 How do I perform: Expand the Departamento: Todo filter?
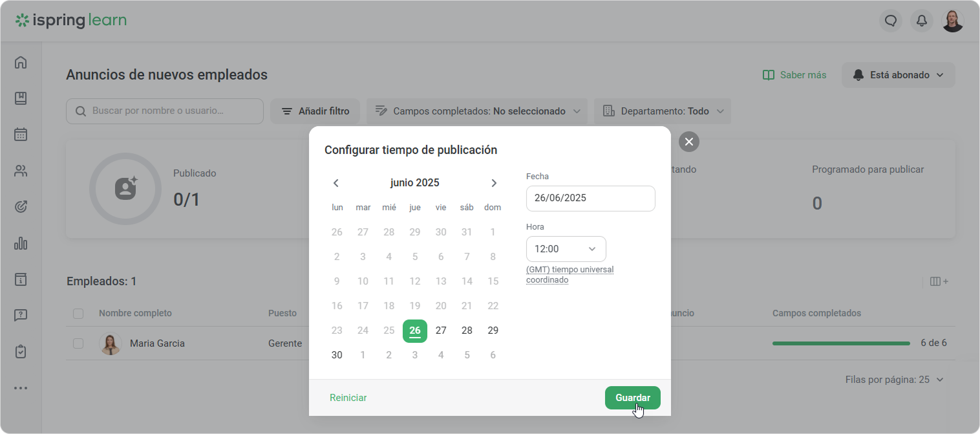coord(662,111)
